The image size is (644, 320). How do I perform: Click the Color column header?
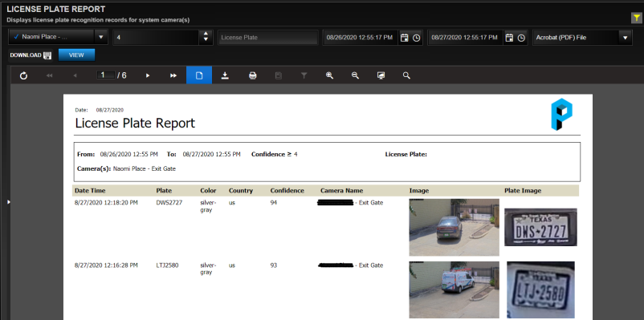tap(208, 191)
